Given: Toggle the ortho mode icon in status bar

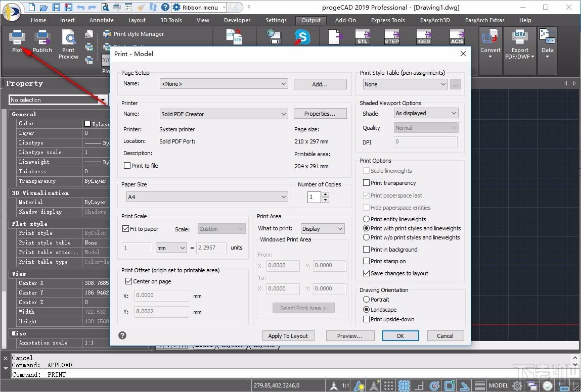Looking at the screenshot, I should click(x=419, y=386).
